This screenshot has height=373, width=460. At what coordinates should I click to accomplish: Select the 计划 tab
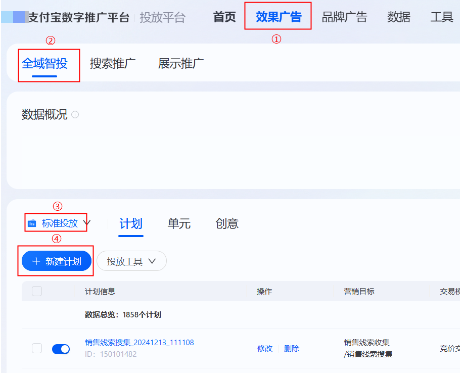pyautogui.click(x=131, y=224)
